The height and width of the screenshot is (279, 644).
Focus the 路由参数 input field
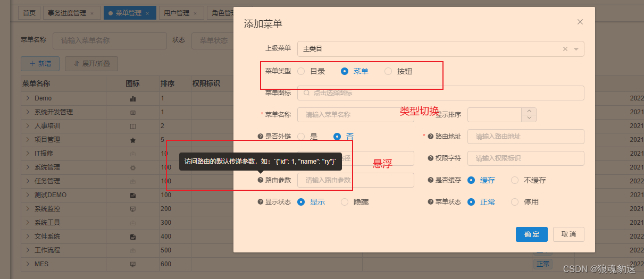click(x=356, y=180)
